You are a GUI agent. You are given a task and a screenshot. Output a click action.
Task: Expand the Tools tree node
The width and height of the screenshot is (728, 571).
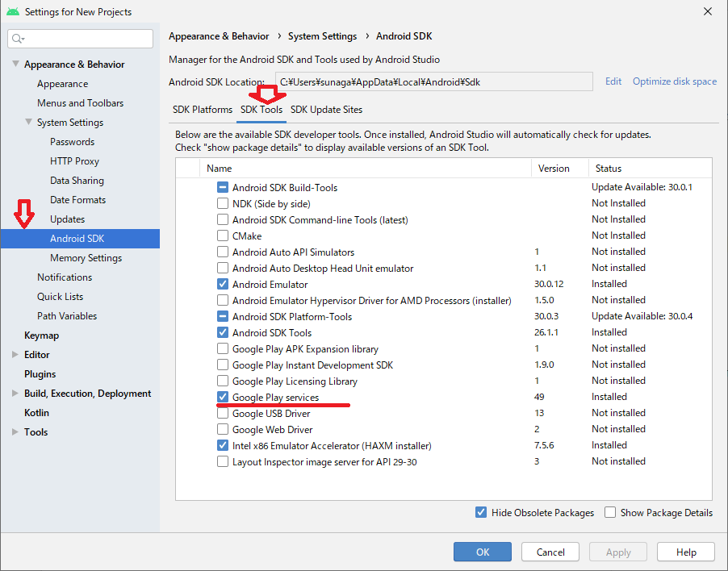point(15,432)
